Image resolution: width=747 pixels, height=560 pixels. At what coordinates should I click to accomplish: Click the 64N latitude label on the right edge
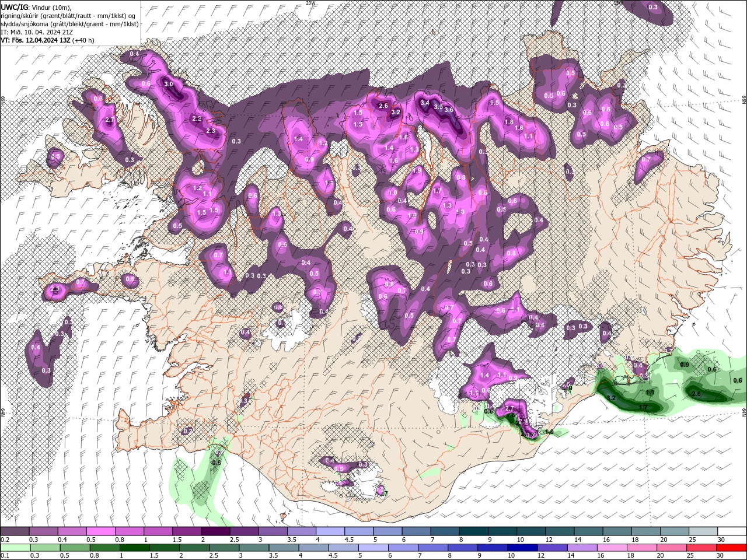click(744, 412)
